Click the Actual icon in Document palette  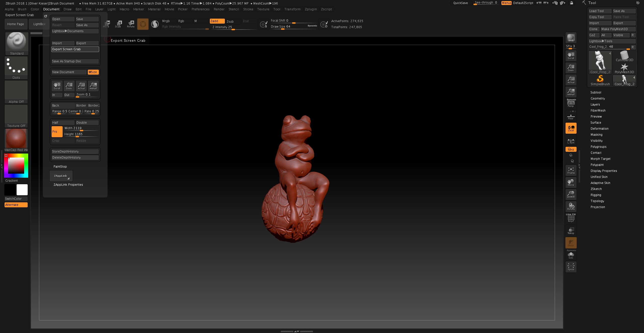coord(81,86)
